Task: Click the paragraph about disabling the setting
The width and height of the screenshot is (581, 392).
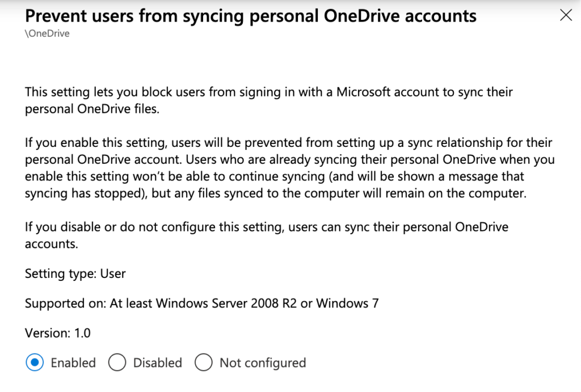Action: pos(267,235)
